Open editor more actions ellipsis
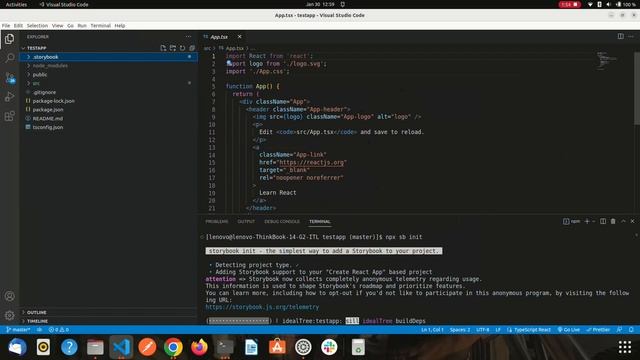Screen dimensions: 640x360 coord(631,36)
